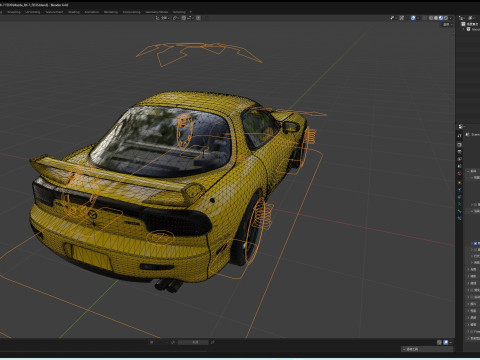This screenshot has height=360, width=480.
Task: Toggle viewport overlays
Action: tap(413, 18)
